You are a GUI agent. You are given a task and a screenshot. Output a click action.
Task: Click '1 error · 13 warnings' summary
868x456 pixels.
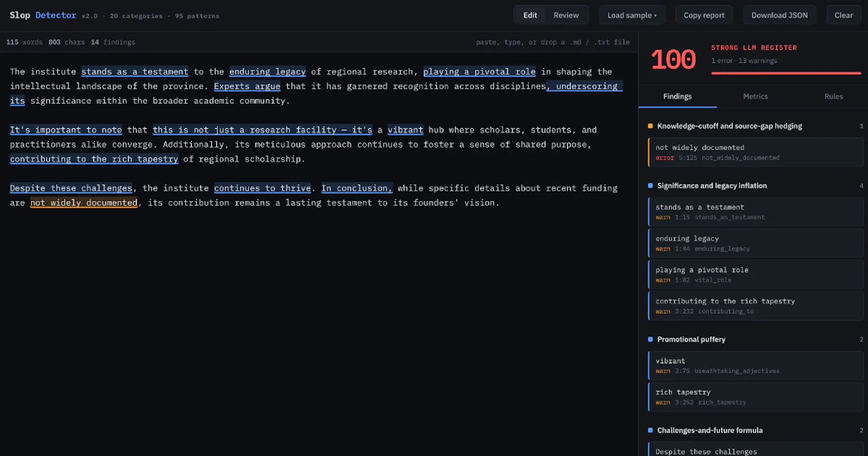click(x=744, y=61)
